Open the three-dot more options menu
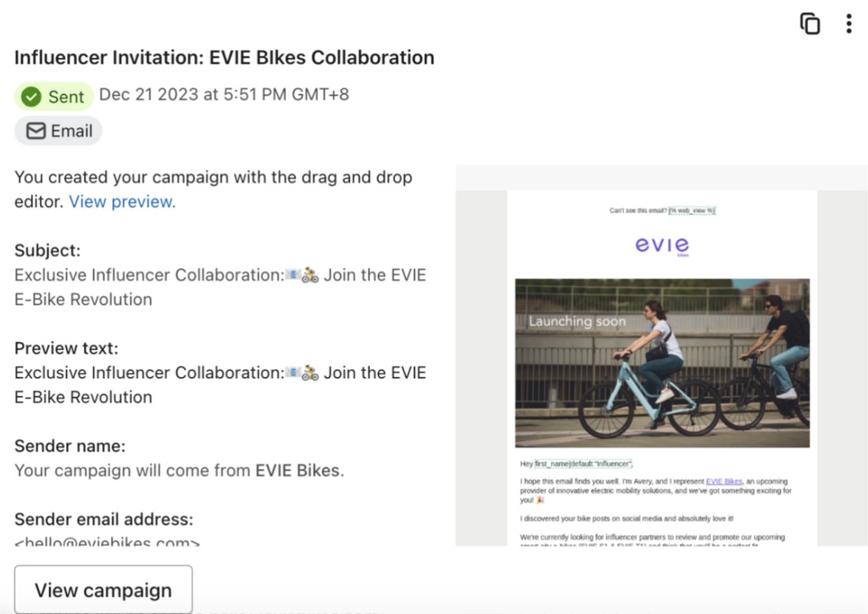The width and height of the screenshot is (868, 614). 849,24
